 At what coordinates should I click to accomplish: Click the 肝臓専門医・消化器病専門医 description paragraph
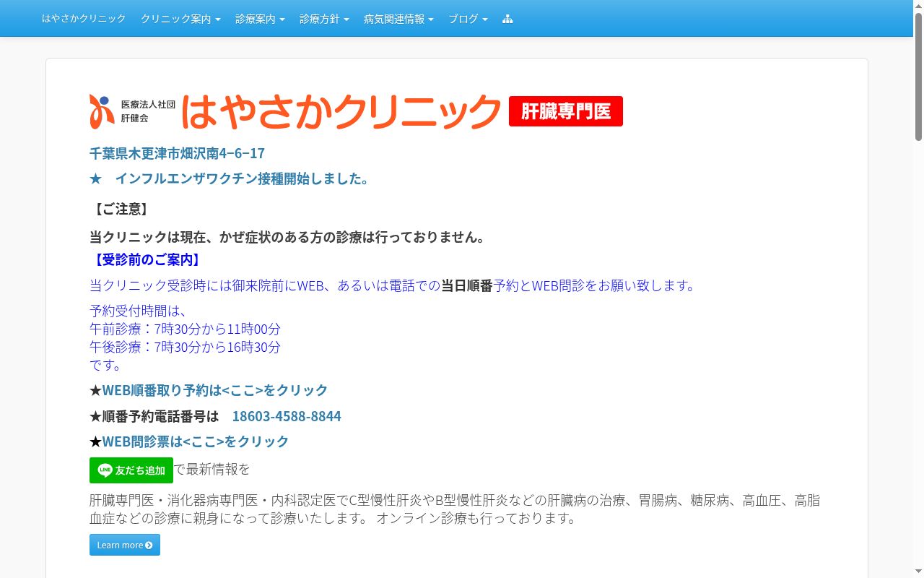pyautogui.click(x=455, y=509)
